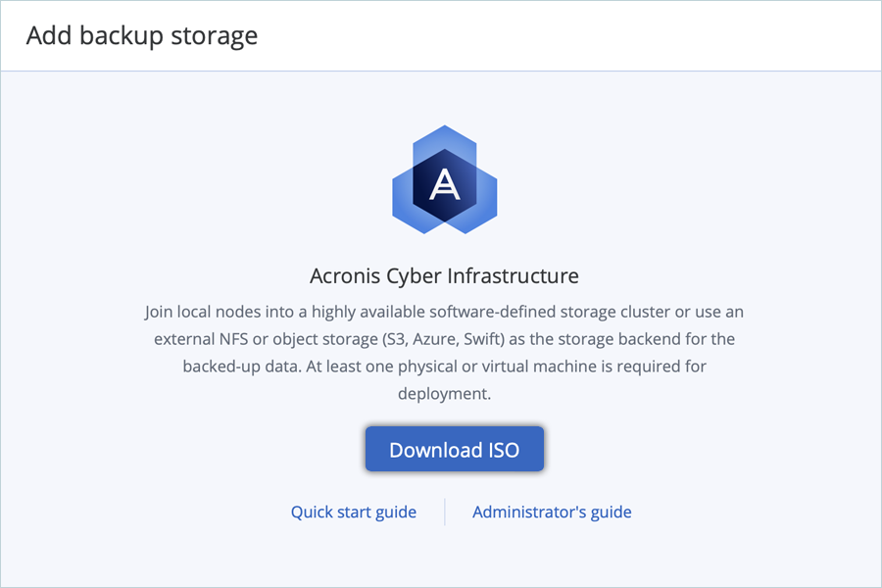Click the Acronis hexagon logo
Image resolution: width=882 pixels, height=588 pixels.
[444, 180]
